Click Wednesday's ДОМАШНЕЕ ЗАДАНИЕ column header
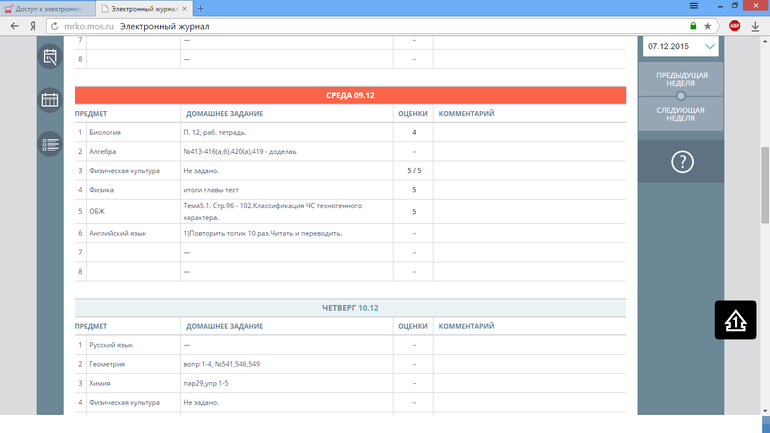 (x=224, y=113)
